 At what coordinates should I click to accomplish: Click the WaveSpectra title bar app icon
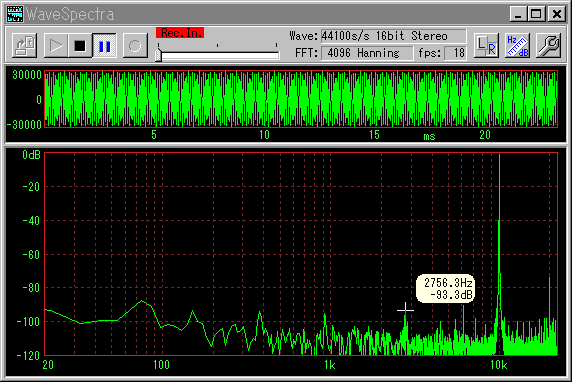15,14
